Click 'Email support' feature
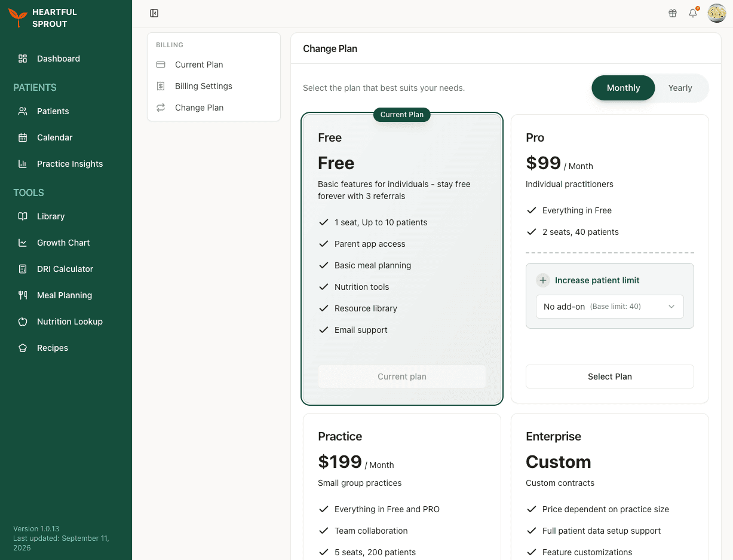 coord(361,330)
